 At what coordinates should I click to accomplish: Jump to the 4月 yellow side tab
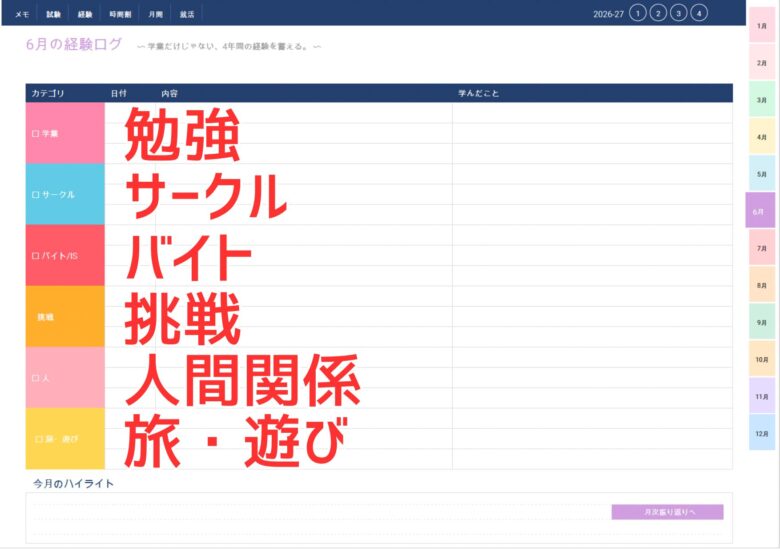pos(762,137)
